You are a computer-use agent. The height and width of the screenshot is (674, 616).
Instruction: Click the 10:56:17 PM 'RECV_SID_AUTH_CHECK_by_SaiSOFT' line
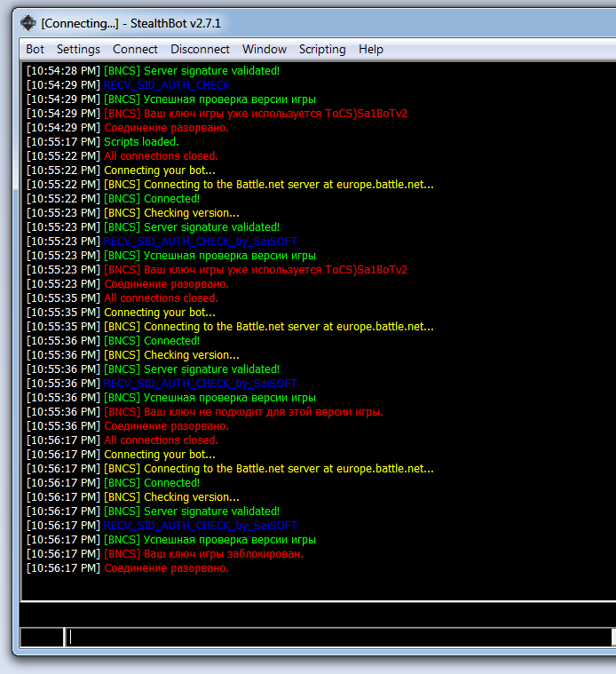(x=162, y=526)
